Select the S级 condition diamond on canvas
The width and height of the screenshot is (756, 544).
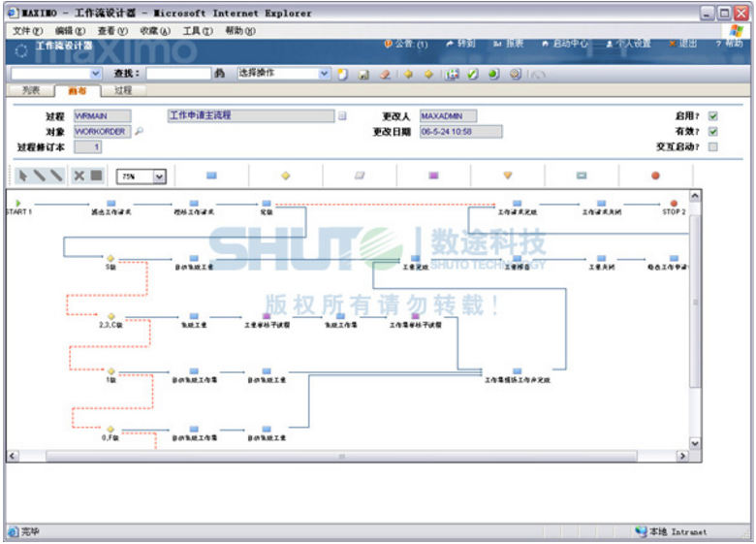pos(110,259)
